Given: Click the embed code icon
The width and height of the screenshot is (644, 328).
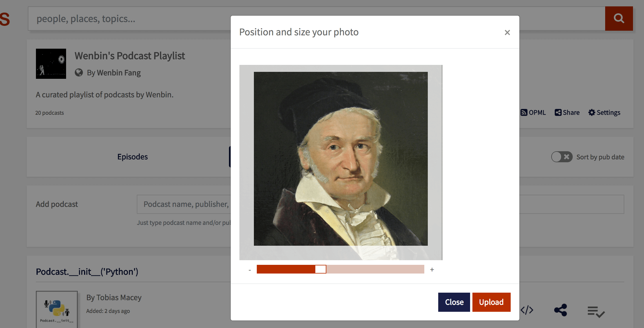Looking at the screenshot, I should [527, 310].
